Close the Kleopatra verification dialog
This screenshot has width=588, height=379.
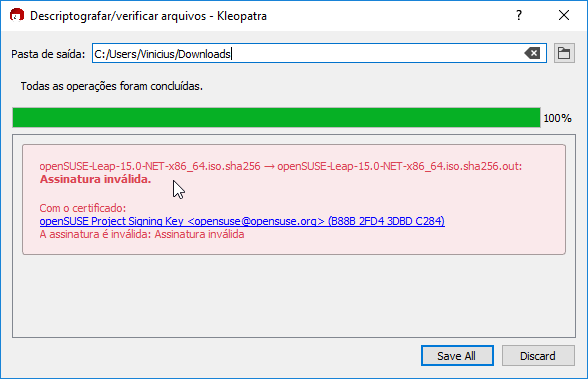click(x=564, y=15)
